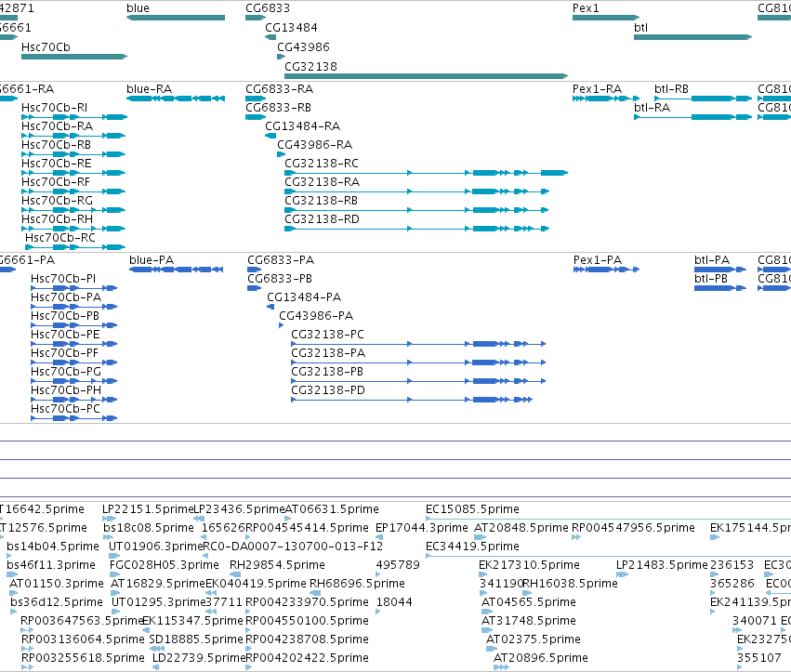The image size is (791, 672).
Task: Select transcript Hsc70Cb-RI label
Action: 55,108
